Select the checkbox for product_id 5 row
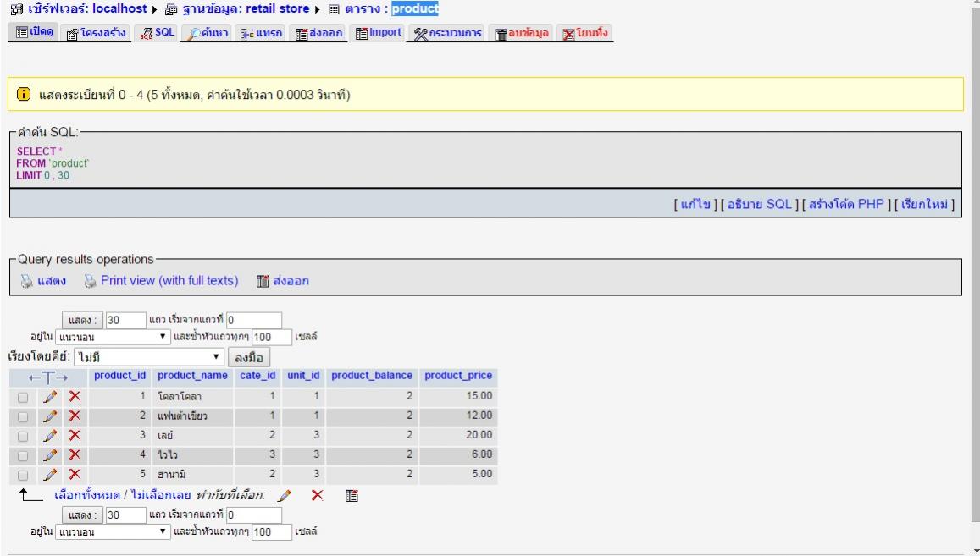This screenshot has height=556, width=980. [23, 475]
